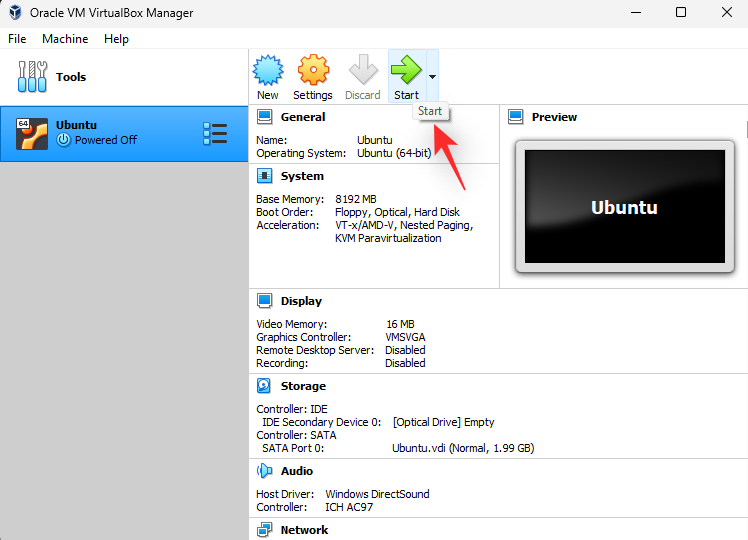
Task: Open the File menu
Action: coord(17,39)
